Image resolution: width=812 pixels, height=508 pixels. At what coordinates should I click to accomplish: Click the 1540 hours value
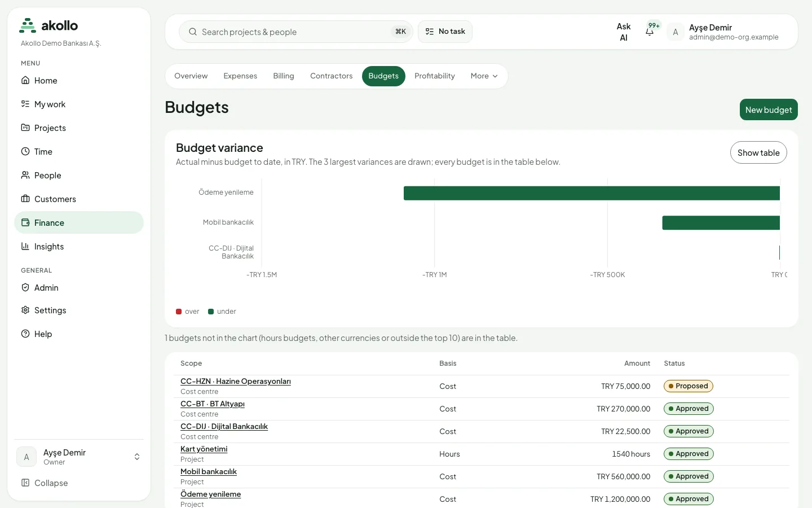point(631,454)
